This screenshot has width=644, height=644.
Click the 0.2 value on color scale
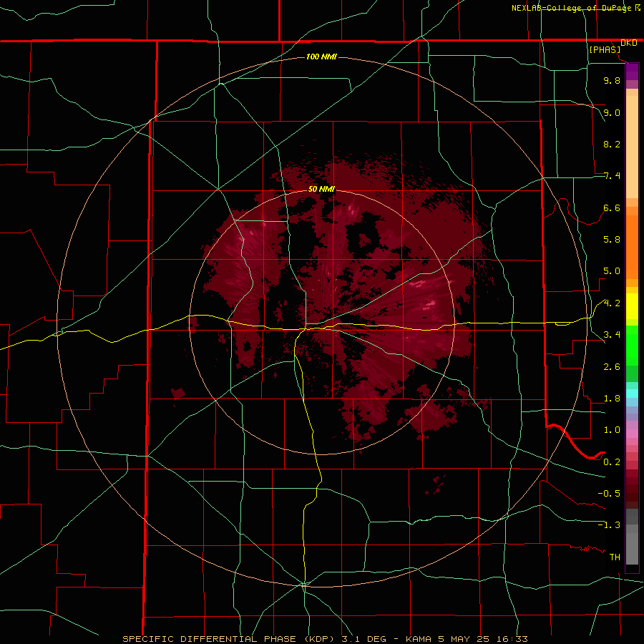pos(612,462)
